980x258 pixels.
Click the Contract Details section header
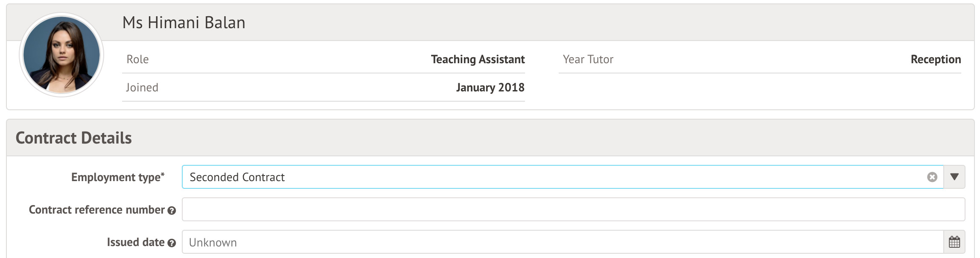pos(74,138)
